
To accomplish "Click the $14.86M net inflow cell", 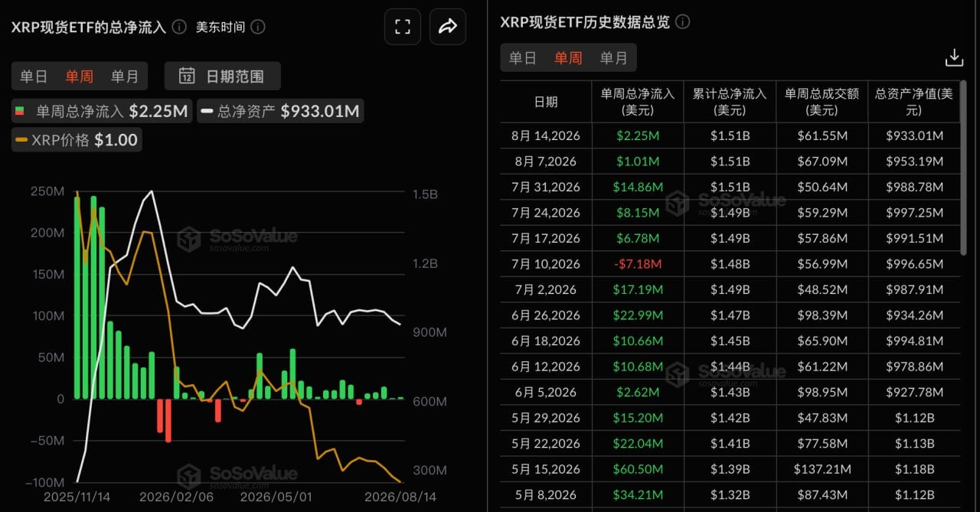I will point(638,187).
